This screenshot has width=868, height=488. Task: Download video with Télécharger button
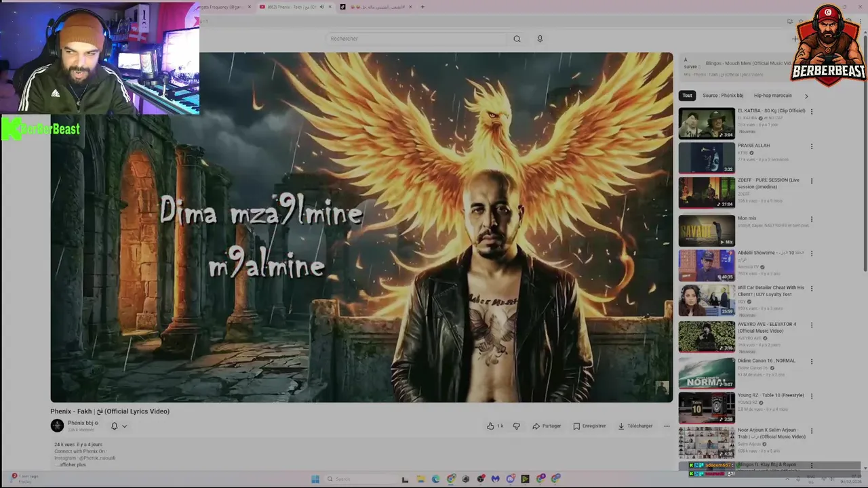[x=635, y=426]
